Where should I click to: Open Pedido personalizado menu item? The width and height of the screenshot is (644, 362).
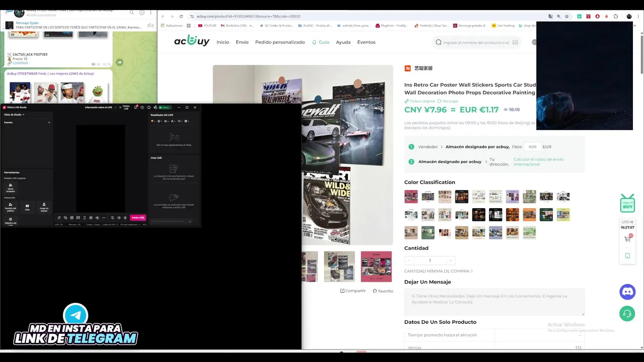(280, 42)
